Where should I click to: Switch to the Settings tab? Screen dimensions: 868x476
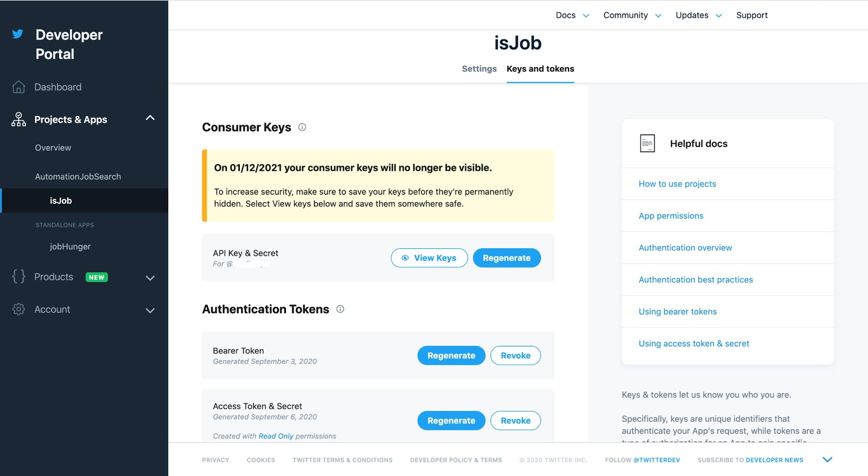click(479, 69)
